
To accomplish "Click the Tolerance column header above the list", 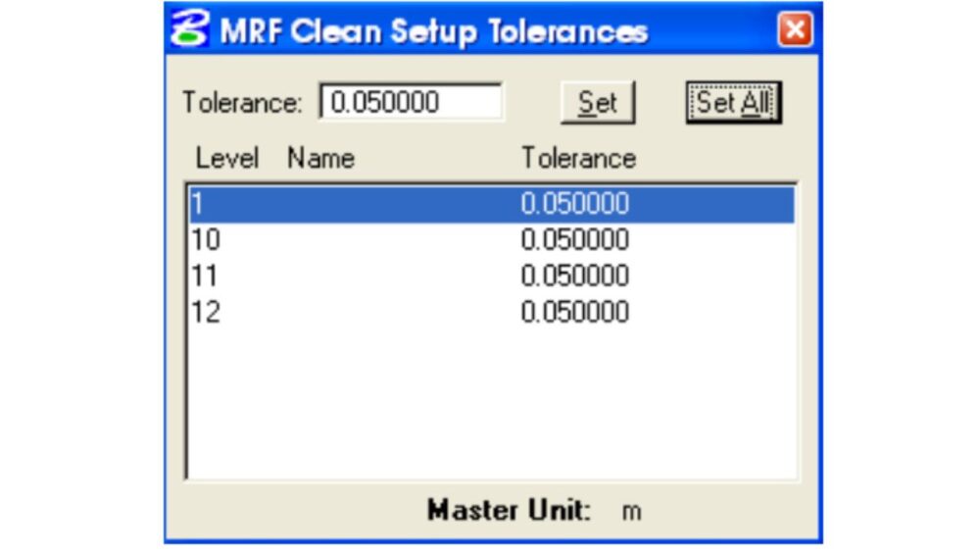I will [x=578, y=158].
